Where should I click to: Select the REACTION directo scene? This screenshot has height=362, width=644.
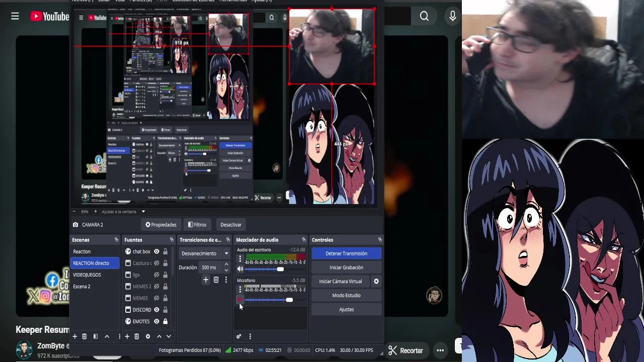[95, 263]
